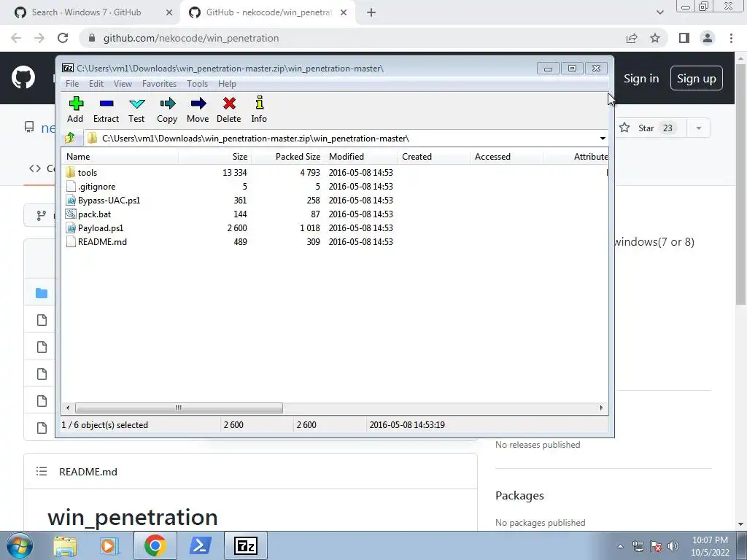Viewport: 747px width, 560px height.
Task: Open PowerShell from the taskbar
Action: [x=200, y=545]
